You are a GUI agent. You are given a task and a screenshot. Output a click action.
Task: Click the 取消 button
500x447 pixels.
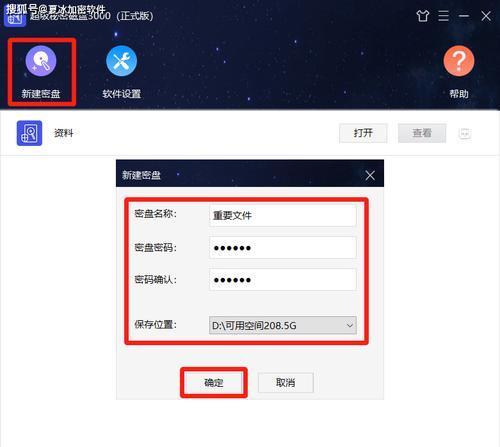click(x=286, y=382)
